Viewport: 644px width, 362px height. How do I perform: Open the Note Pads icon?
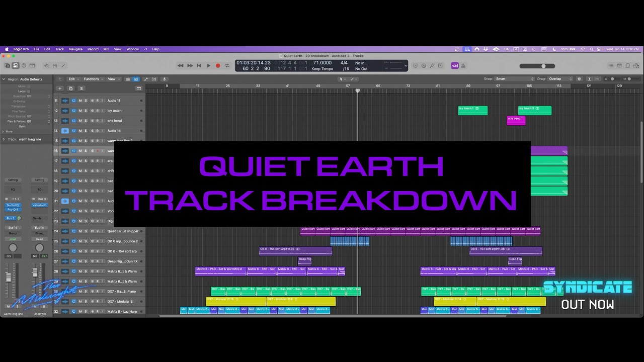[619, 65]
